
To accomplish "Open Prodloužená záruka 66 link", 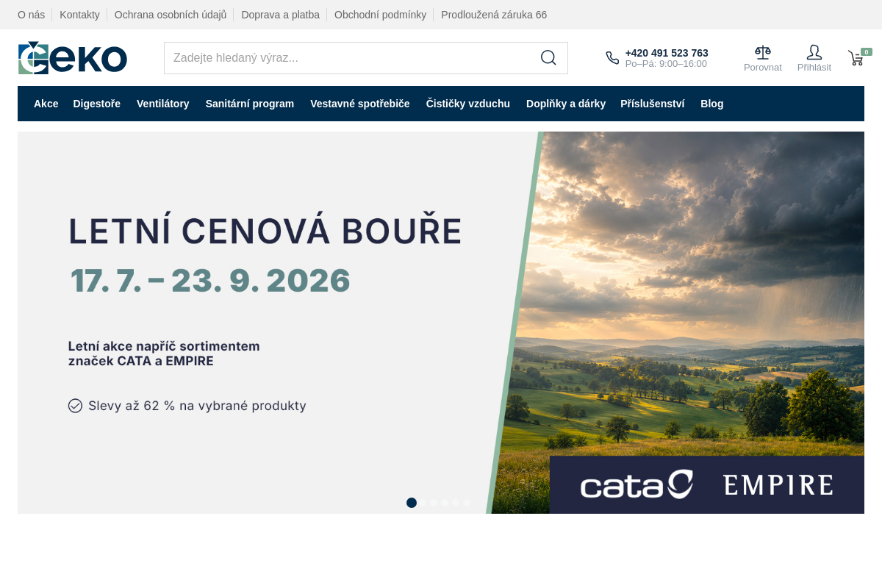I will click(494, 15).
